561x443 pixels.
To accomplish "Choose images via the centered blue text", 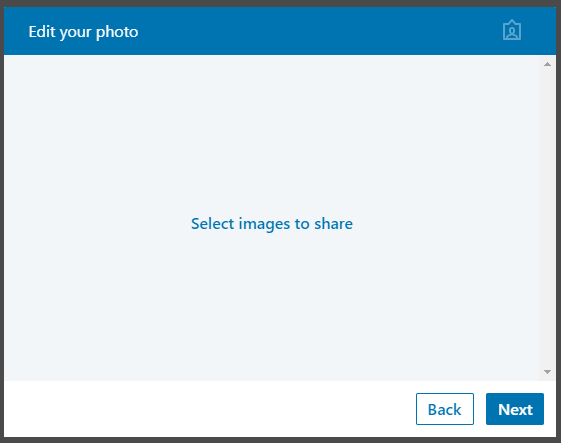I will 272,224.
